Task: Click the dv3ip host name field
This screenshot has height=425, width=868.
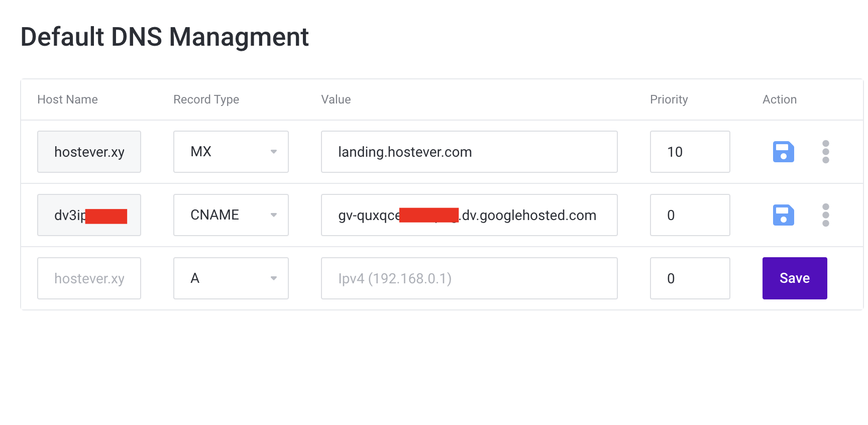Action: pyautogui.click(x=89, y=215)
